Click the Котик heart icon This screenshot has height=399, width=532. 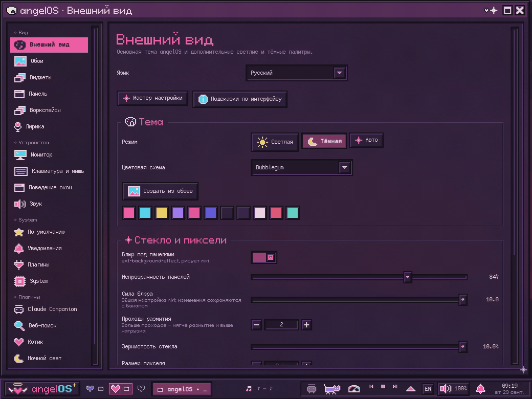[19, 342]
